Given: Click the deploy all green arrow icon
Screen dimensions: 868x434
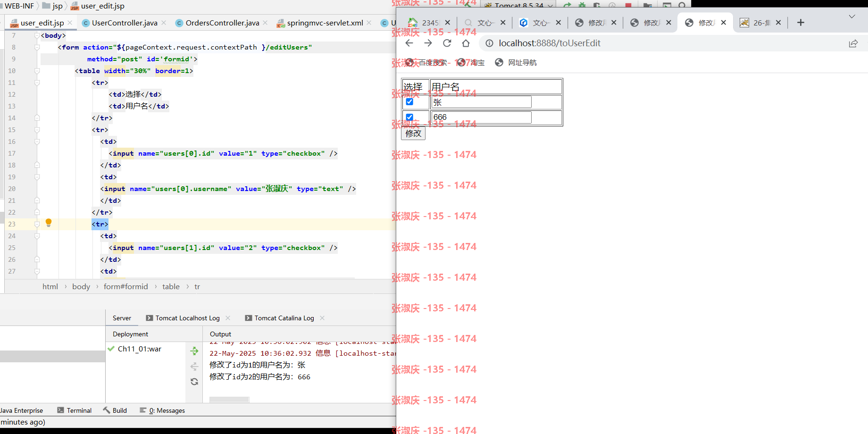Looking at the screenshot, I should tap(194, 351).
